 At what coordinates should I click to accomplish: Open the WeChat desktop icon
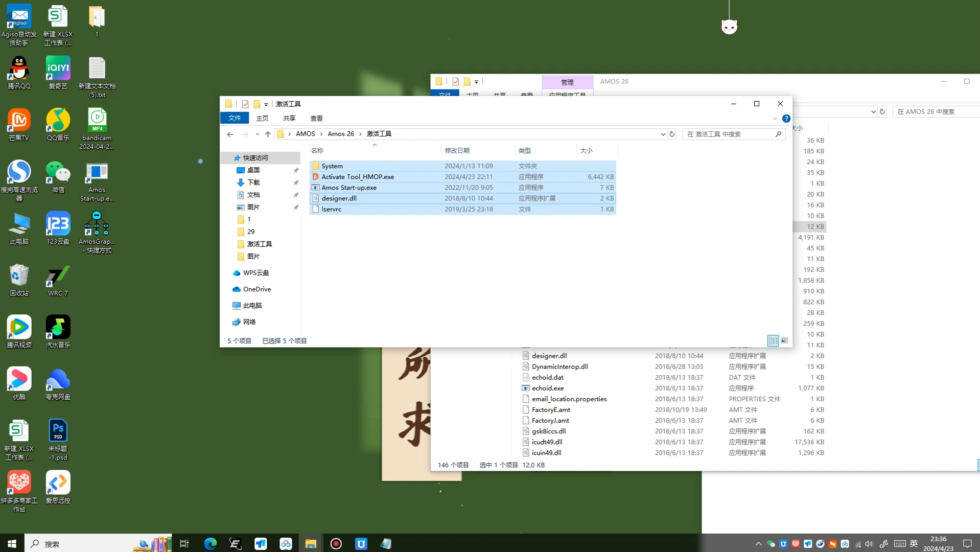coord(58,176)
